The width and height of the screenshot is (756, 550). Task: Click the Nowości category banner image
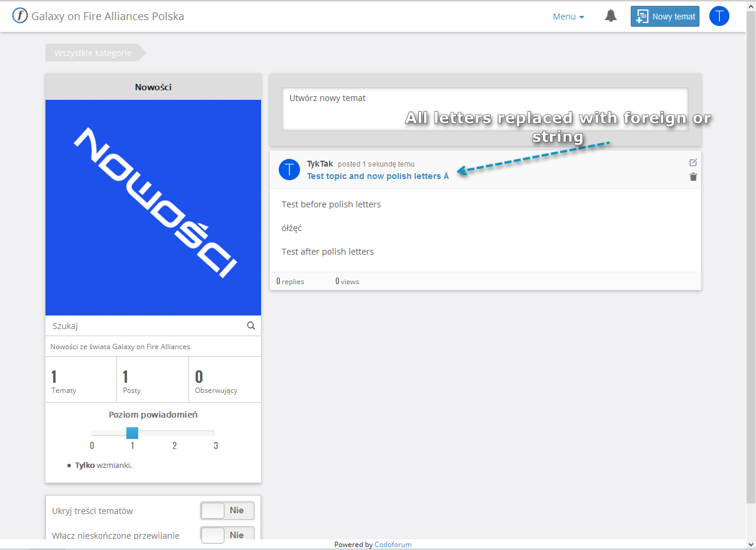pyautogui.click(x=153, y=207)
